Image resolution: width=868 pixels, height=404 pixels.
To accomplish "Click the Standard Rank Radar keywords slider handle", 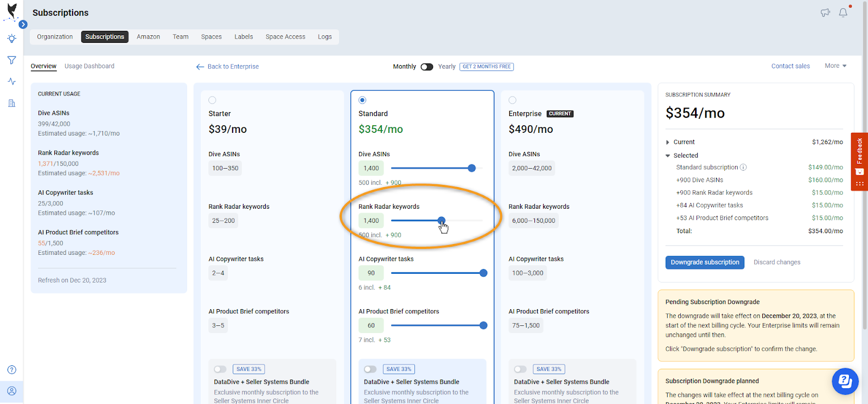I will 442,221.
